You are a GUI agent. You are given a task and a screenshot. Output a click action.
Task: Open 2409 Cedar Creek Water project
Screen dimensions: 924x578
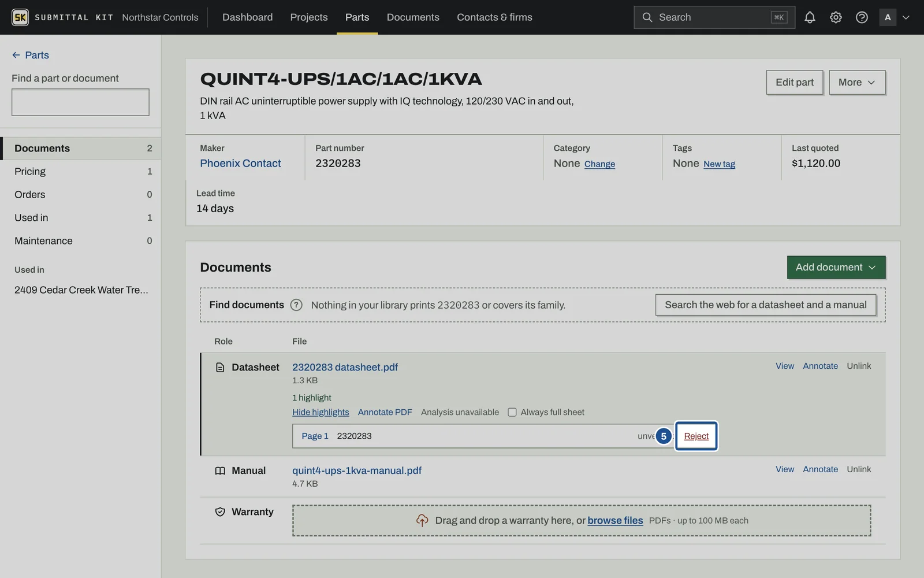[81, 290]
